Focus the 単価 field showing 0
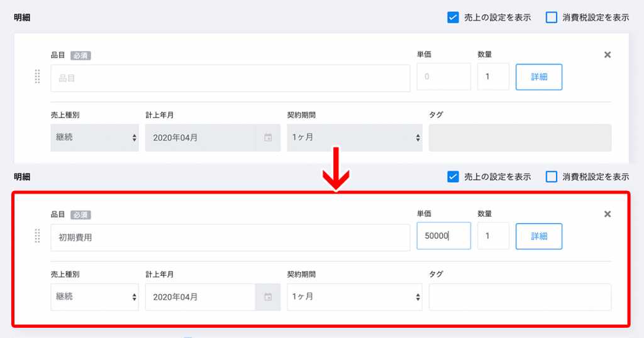 tap(443, 77)
